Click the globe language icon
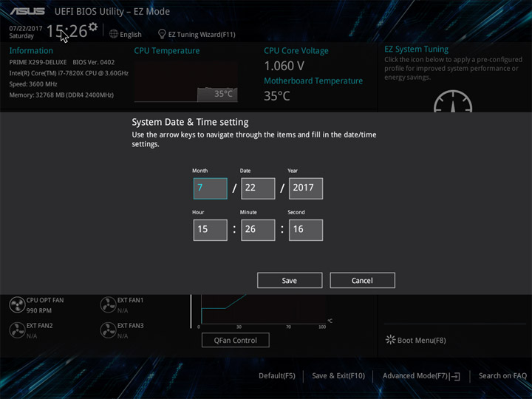532x399 pixels. pyautogui.click(x=114, y=34)
